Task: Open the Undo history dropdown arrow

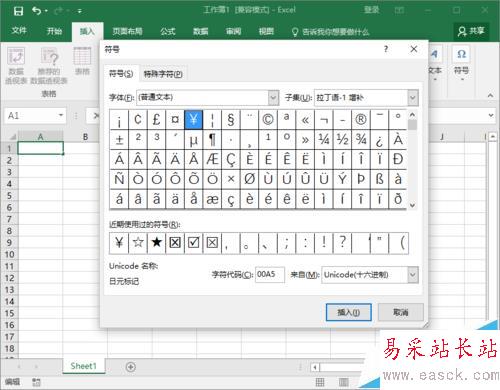Action: pos(46,11)
